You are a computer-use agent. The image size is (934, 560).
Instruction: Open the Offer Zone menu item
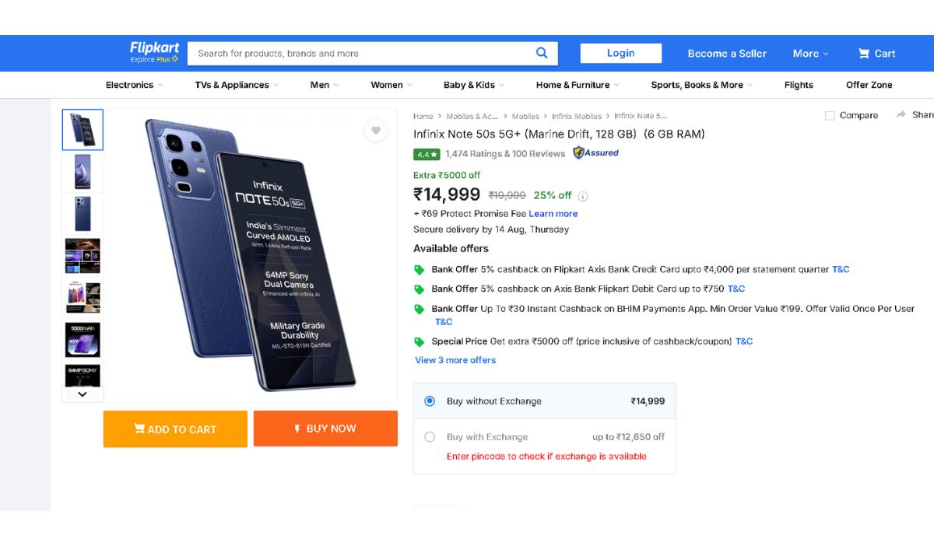tap(869, 85)
